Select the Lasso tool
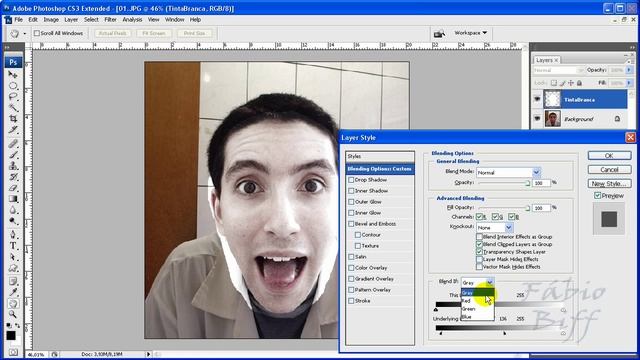Image resolution: width=640 pixels, height=360 pixels. pyautogui.click(x=13, y=97)
